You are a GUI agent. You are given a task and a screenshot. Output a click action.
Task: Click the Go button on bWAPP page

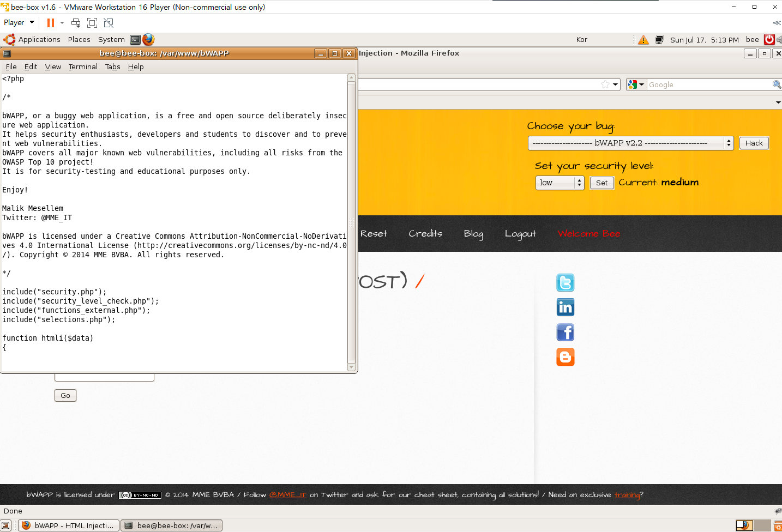(x=65, y=396)
